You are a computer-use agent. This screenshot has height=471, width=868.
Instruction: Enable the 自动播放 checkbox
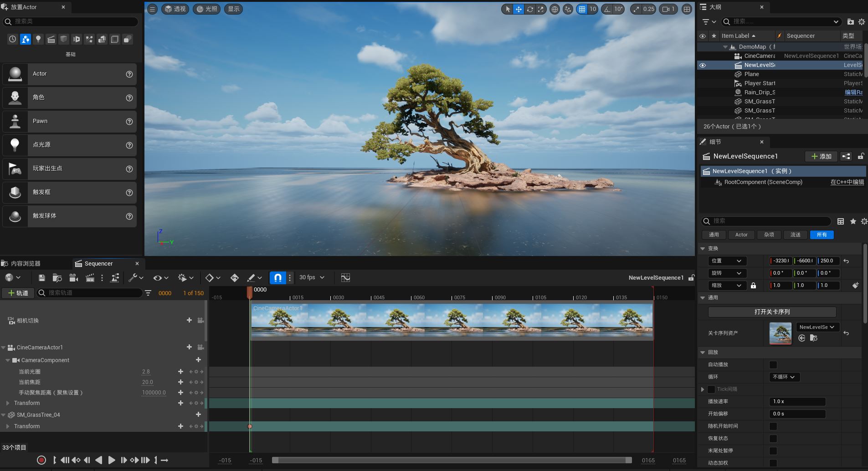pos(773,365)
